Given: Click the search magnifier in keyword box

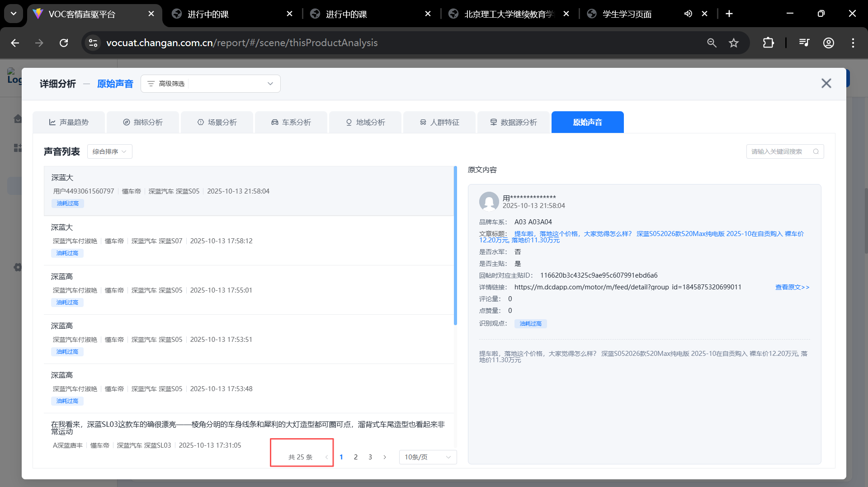Looking at the screenshot, I should pos(816,151).
